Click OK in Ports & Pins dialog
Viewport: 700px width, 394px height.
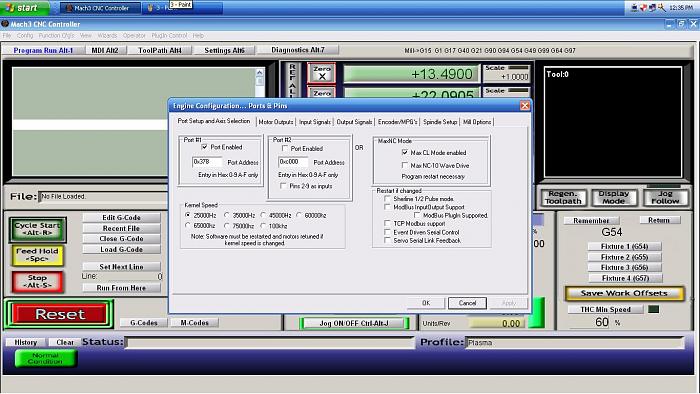pyautogui.click(x=426, y=303)
